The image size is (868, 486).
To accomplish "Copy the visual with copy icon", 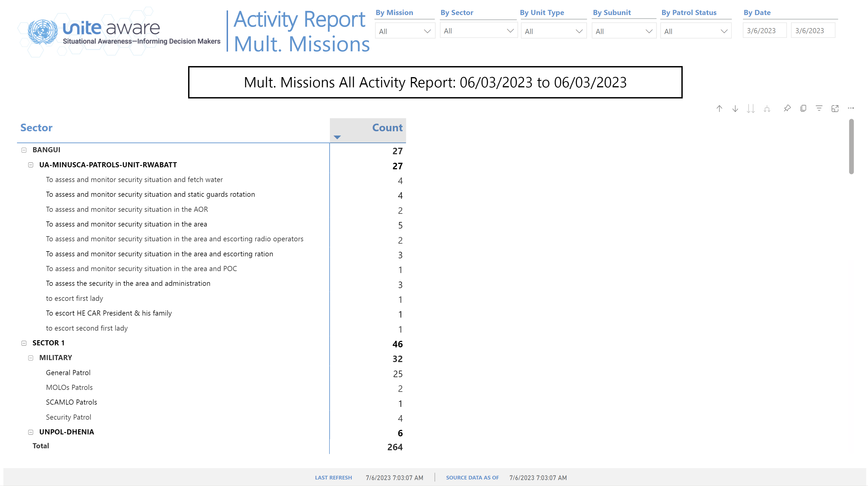I will click(803, 108).
